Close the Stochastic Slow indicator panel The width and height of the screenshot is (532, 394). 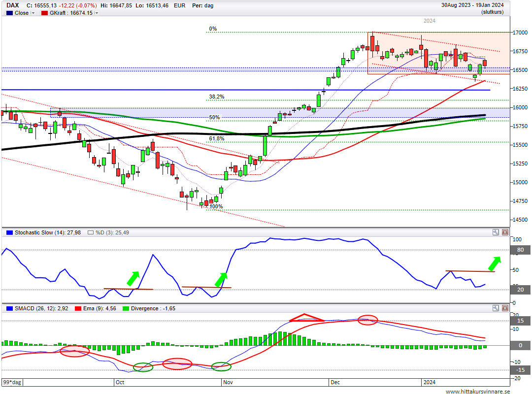pyautogui.click(x=505, y=232)
